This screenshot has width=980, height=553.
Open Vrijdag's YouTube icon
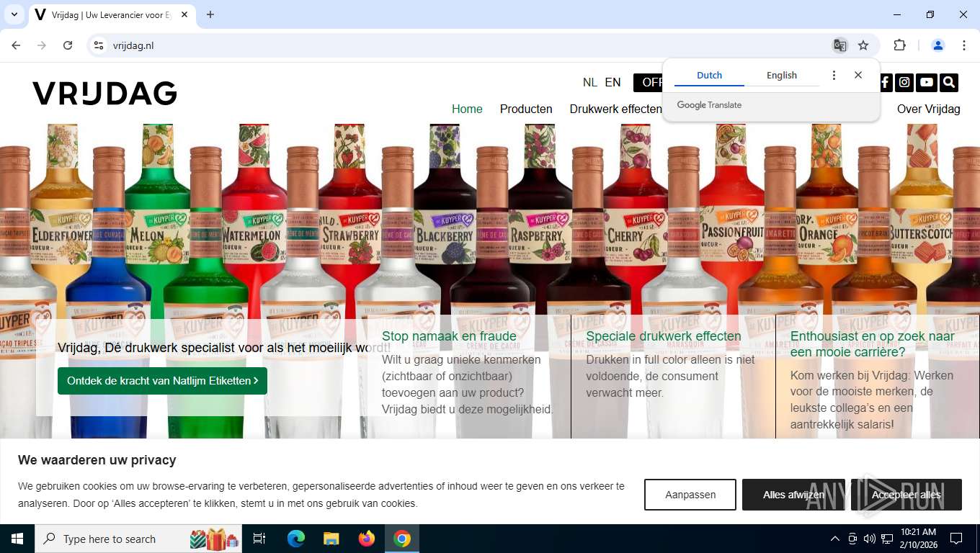tap(927, 82)
